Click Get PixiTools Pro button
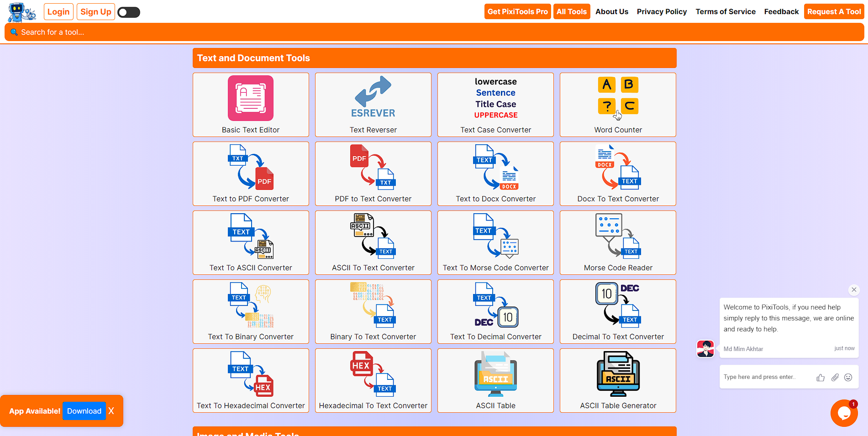The image size is (868, 436). [518, 12]
